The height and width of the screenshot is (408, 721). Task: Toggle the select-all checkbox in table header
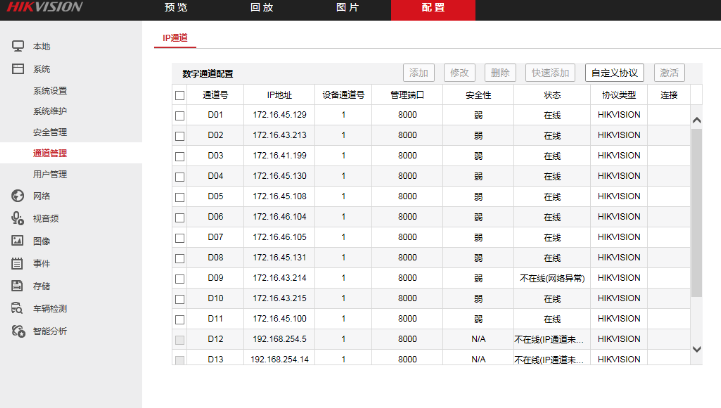click(x=180, y=96)
